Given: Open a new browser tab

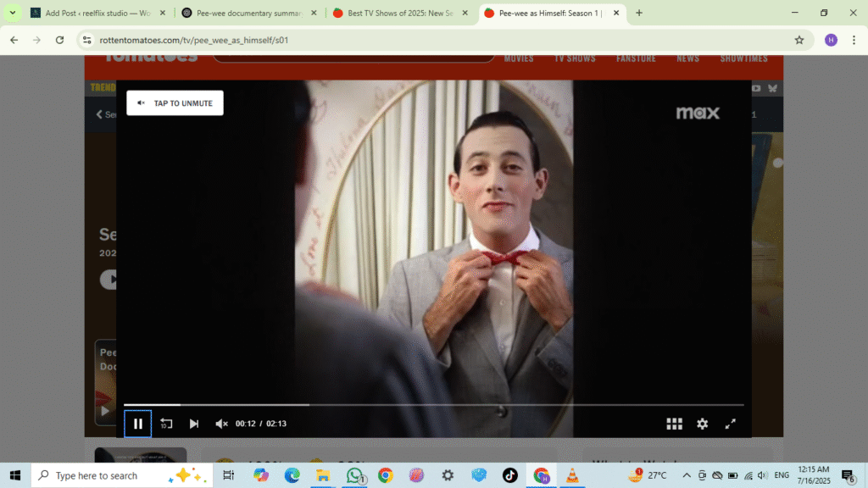Looking at the screenshot, I should pyautogui.click(x=639, y=13).
